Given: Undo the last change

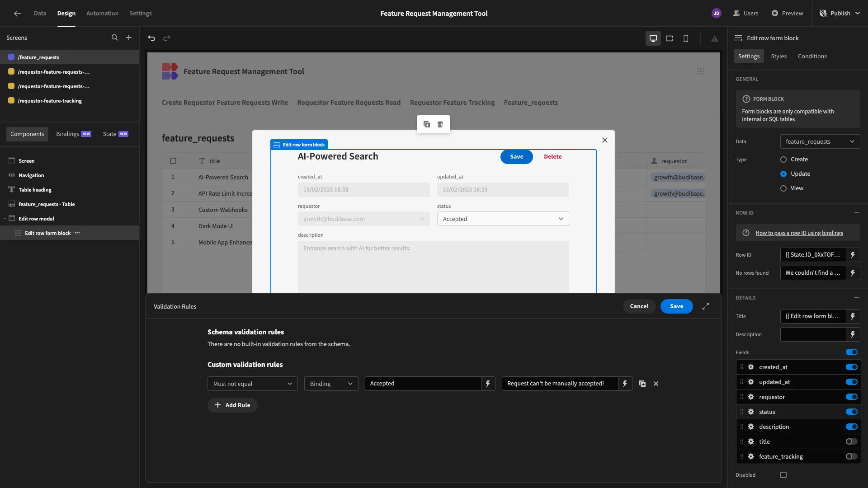Looking at the screenshot, I should (x=151, y=38).
